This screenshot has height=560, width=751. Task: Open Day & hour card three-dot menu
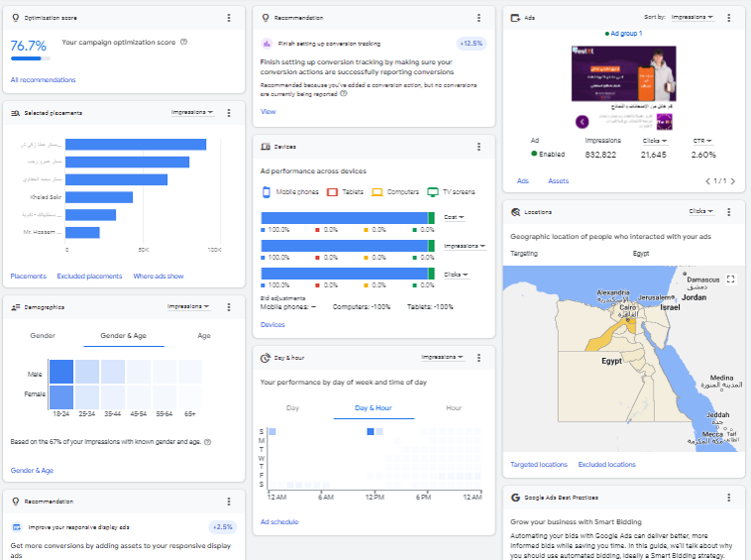(x=479, y=358)
